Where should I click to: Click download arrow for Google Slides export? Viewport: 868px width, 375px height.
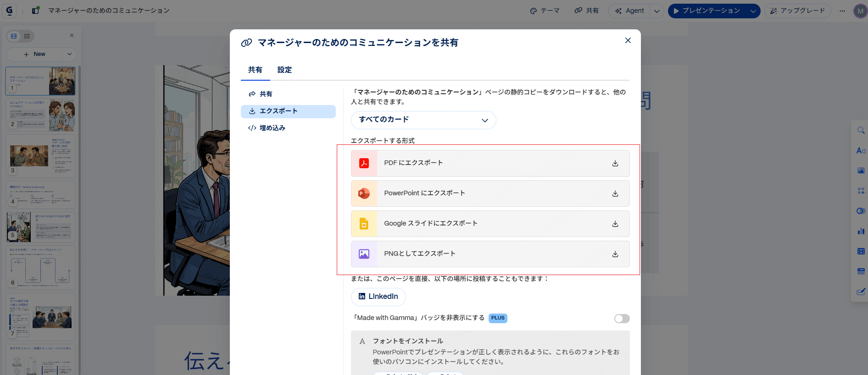pos(615,224)
